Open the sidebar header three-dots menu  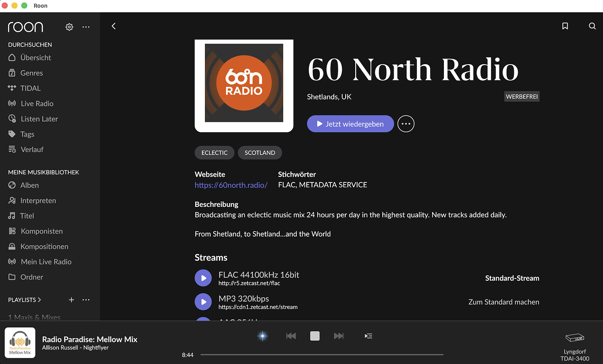(86, 27)
